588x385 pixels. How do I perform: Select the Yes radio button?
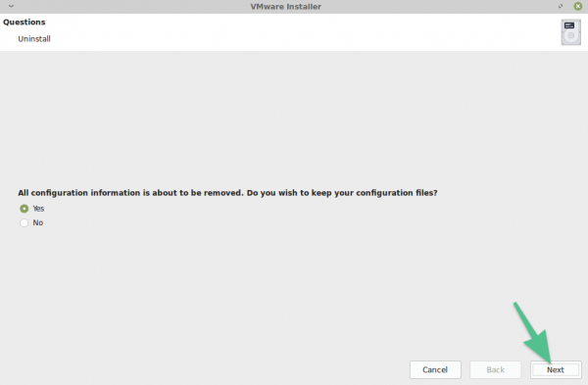24,209
